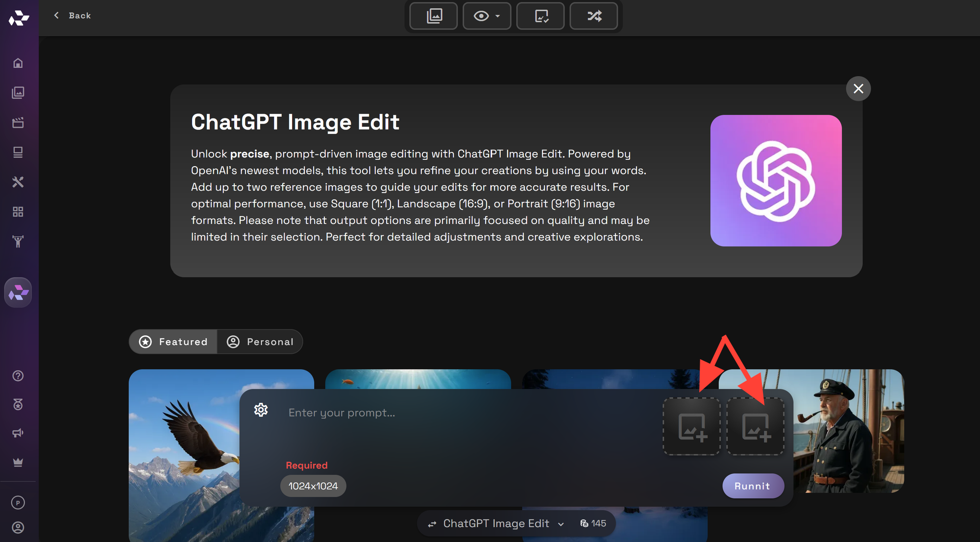Click the shuffle toolbar button
Viewport: 980px width, 542px height.
594,16
